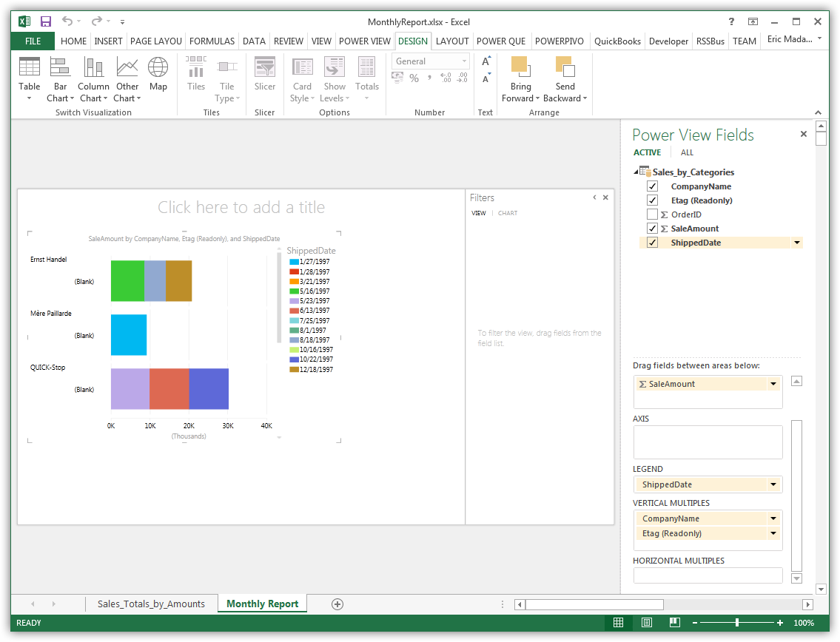
Task: Uncheck the ShippedDate field
Action: (x=652, y=242)
